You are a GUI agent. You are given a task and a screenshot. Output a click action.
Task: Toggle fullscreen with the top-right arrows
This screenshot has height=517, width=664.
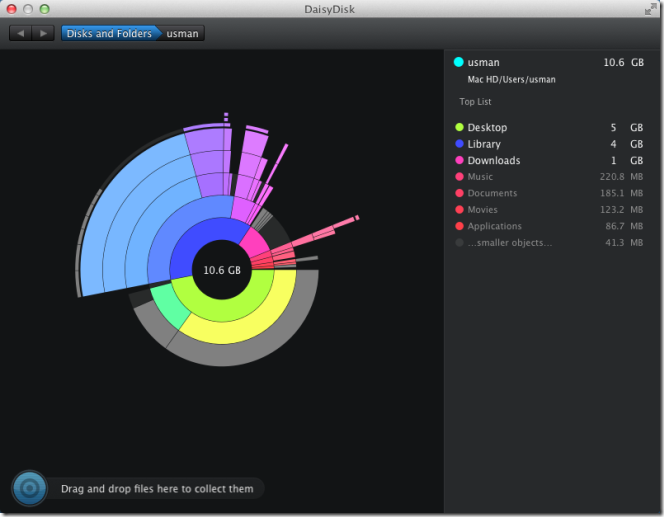click(650, 9)
